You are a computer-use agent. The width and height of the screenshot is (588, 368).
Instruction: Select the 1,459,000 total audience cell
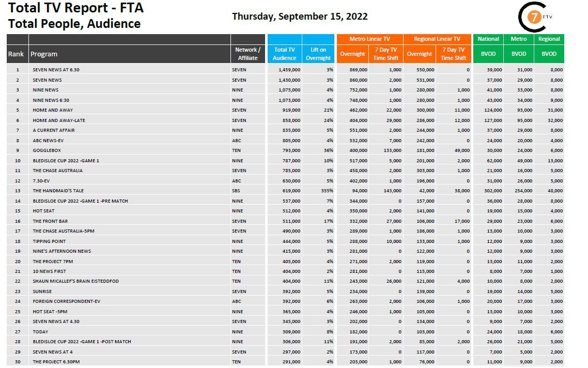(289, 70)
